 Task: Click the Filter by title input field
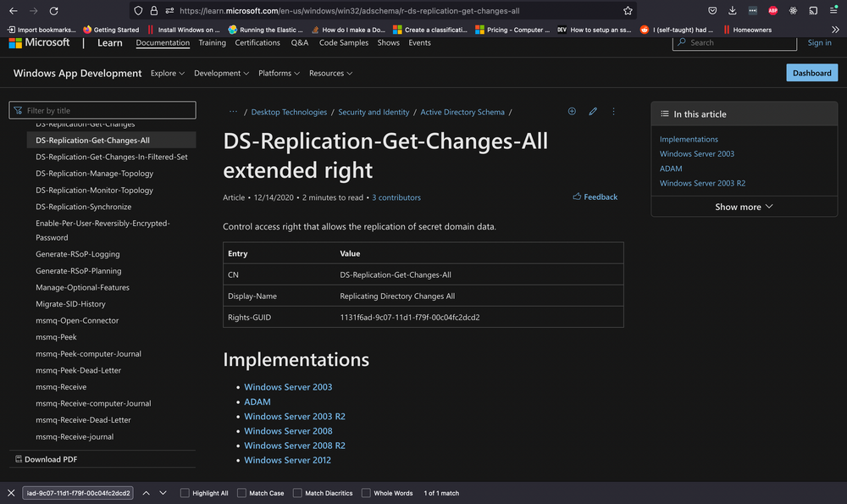[102, 110]
